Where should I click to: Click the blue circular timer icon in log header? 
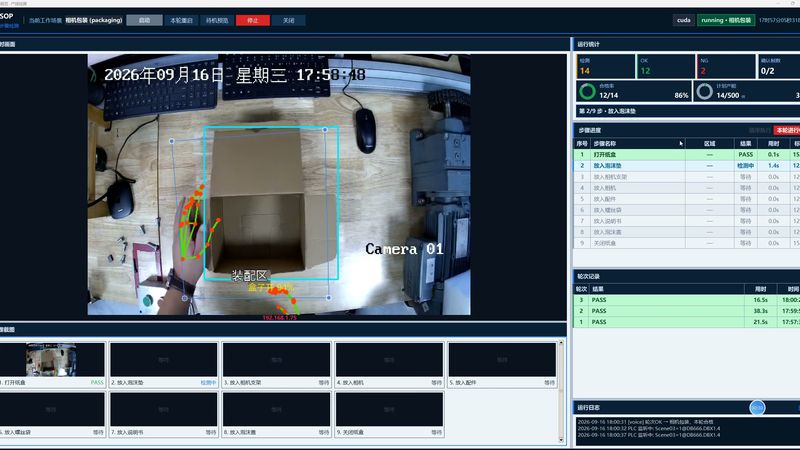757,407
